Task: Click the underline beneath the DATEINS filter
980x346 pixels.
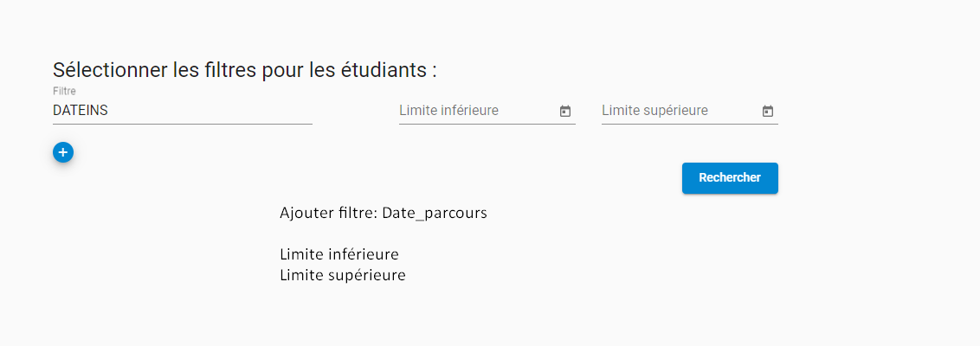Action: click(x=182, y=124)
